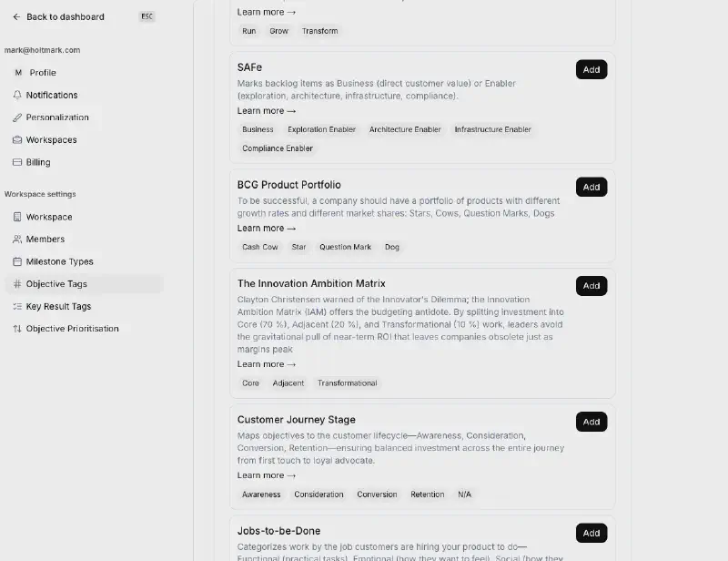Add the BCG Product Portfolio tags
The height and width of the screenshot is (561, 728).
coord(591,187)
